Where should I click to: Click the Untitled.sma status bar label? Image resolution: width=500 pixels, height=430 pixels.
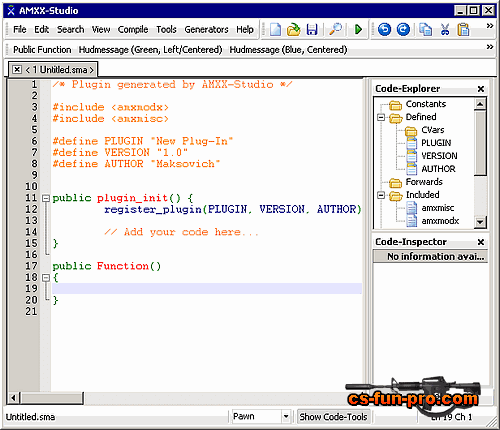point(30,417)
